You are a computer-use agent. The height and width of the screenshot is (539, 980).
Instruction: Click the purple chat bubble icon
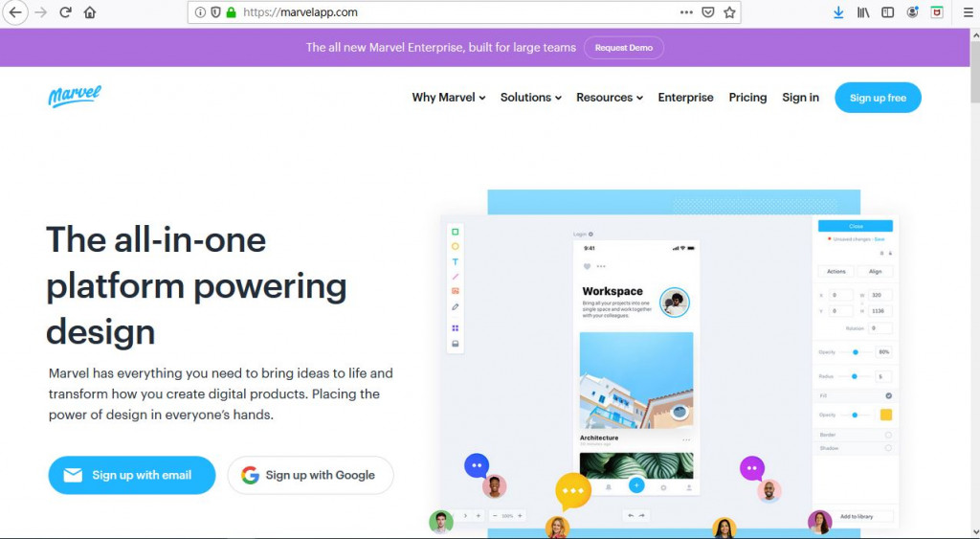[752, 468]
